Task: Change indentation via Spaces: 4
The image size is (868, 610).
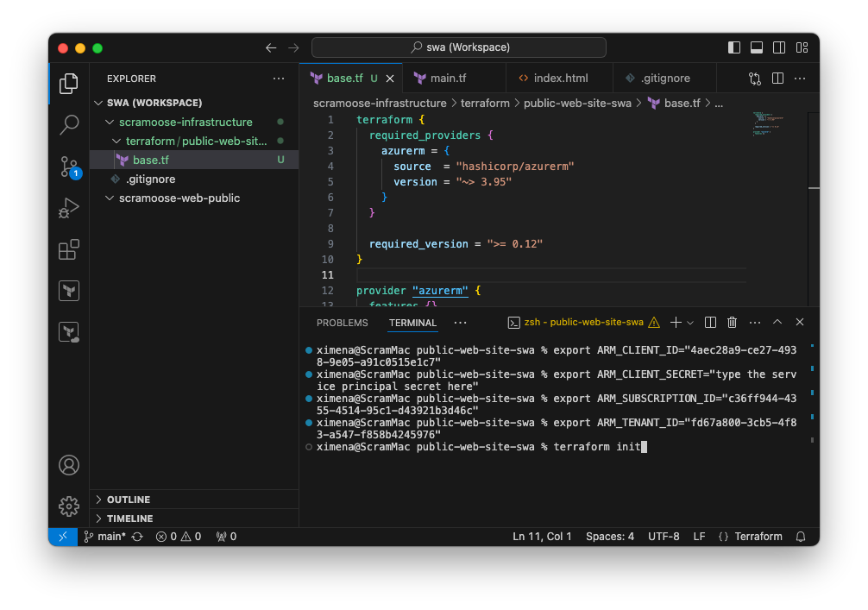Action: pos(610,537)
